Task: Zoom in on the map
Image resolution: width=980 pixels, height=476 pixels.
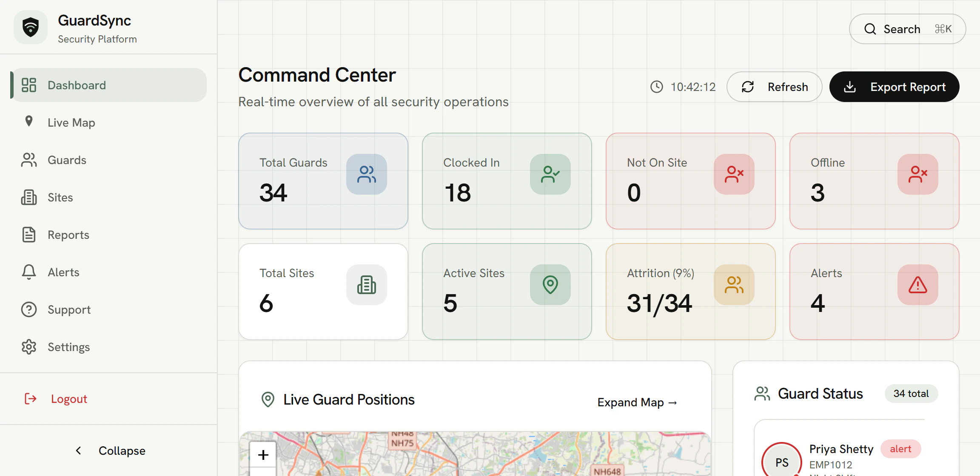Action: pyautogui.click(x=263, y=455)
